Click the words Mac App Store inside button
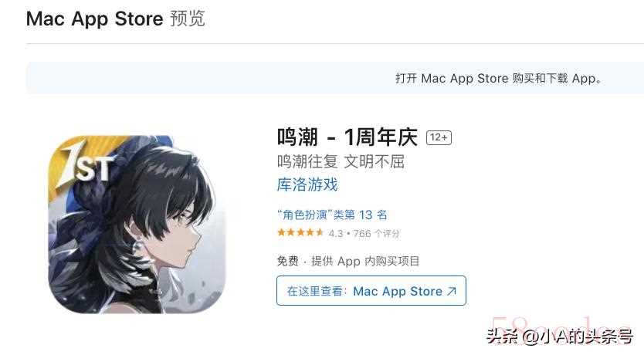The height and width of the screenshot is (355, 644). coord(398,291)
